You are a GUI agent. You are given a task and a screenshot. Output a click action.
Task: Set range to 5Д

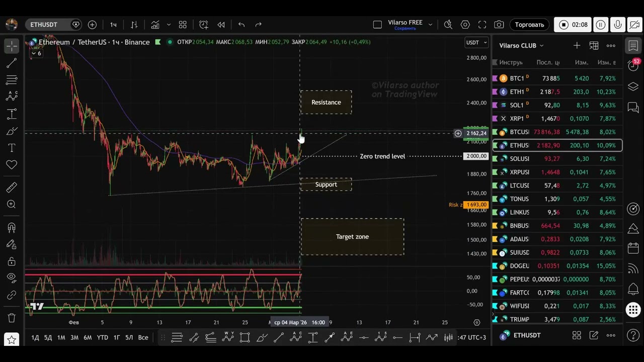click(48, 337)
